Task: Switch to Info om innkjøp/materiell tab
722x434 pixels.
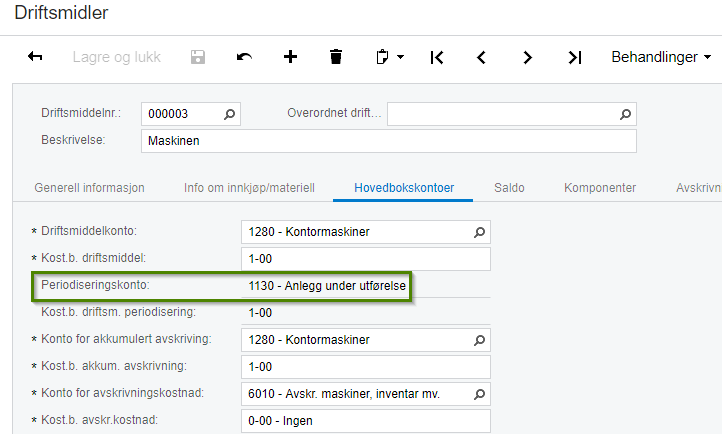Action: (x=249, y=188)
